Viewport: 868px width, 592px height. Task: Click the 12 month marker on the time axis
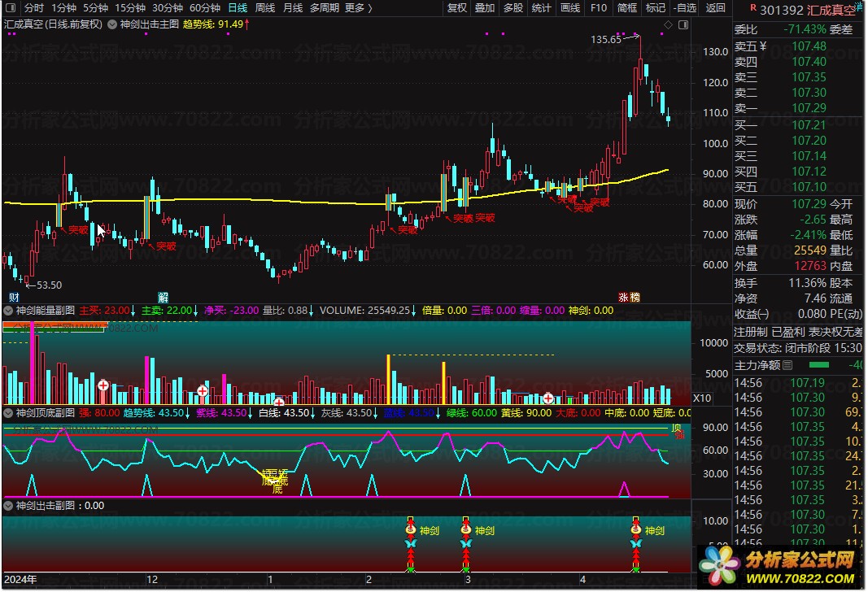pyautogui.click(x=152, y=580)
